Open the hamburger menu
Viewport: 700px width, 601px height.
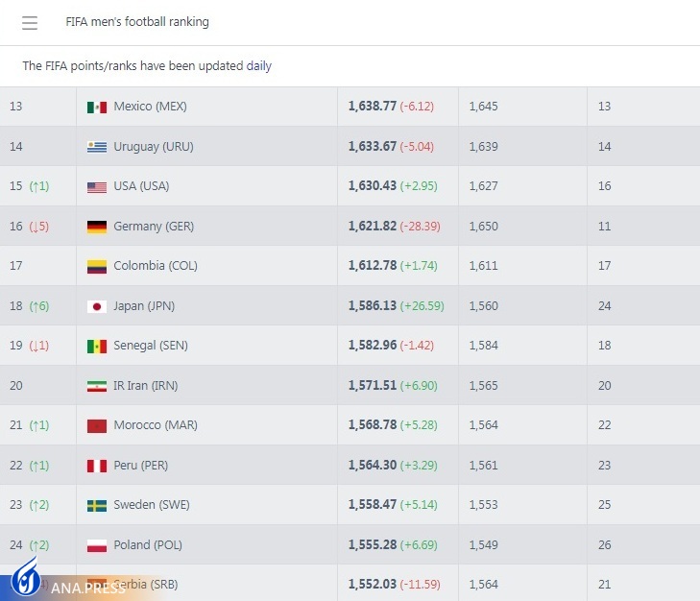[x=30, y=22]
